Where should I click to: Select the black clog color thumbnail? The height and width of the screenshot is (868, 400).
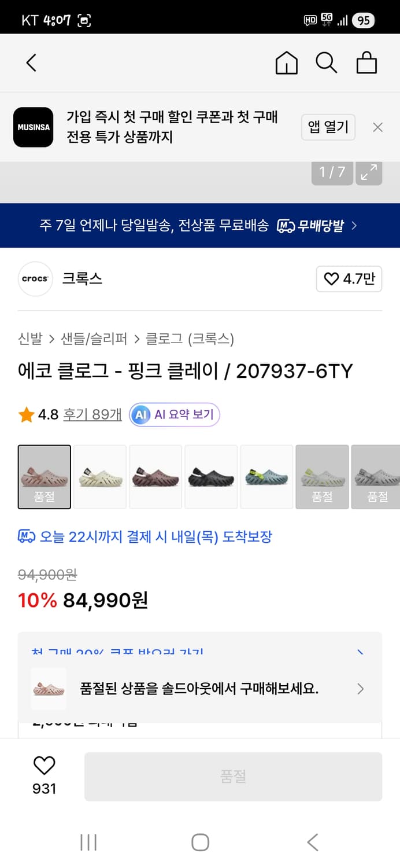coord(211,477)
